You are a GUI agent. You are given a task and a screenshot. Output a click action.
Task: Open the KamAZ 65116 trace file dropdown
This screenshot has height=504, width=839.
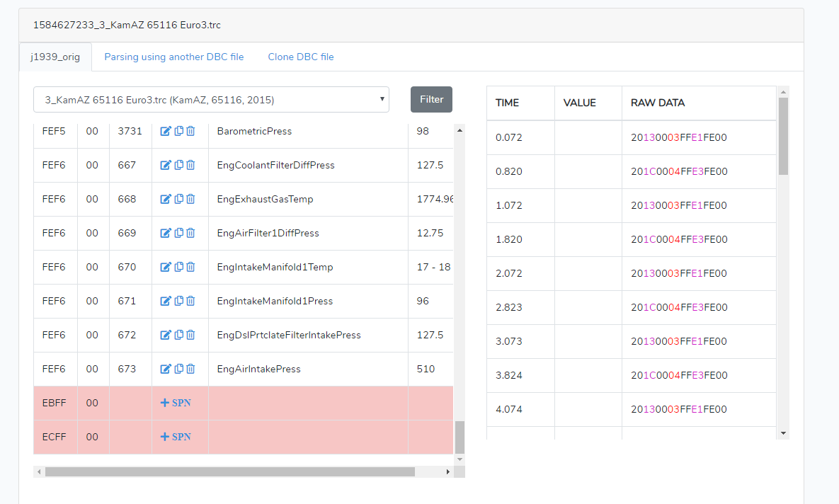(211, 100)
